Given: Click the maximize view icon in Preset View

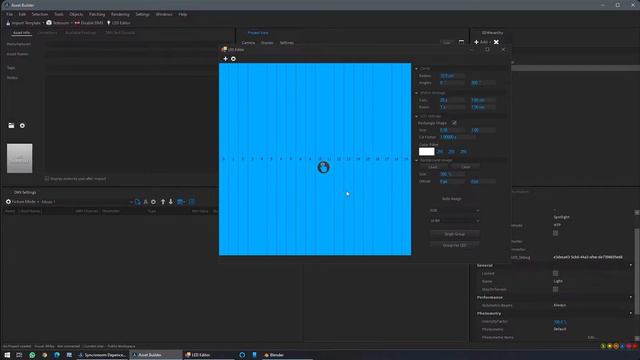Looking at the screenshot, I should (x=461, y=42).
